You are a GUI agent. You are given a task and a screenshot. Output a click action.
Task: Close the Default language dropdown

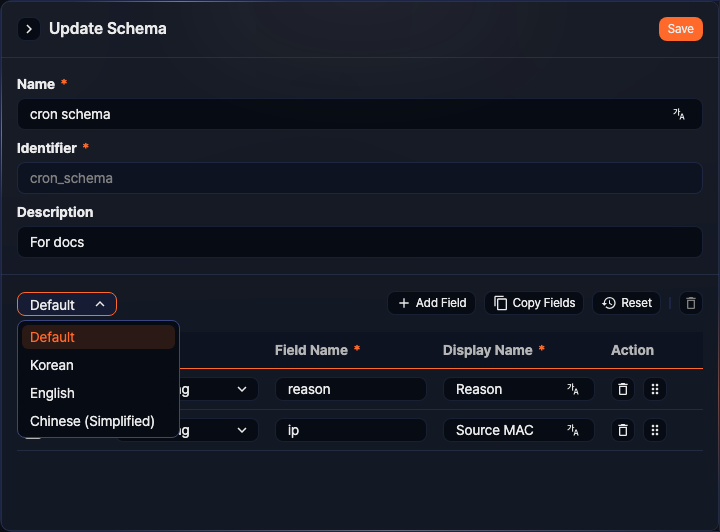tap(67, 304)
